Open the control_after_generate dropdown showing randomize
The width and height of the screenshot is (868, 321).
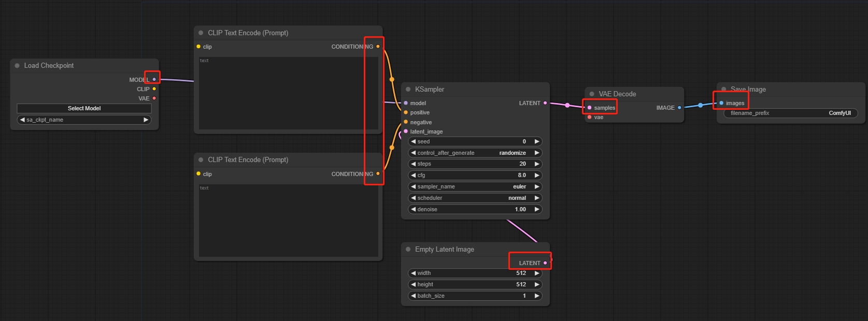pyautogui.click(x=475, y=153)
